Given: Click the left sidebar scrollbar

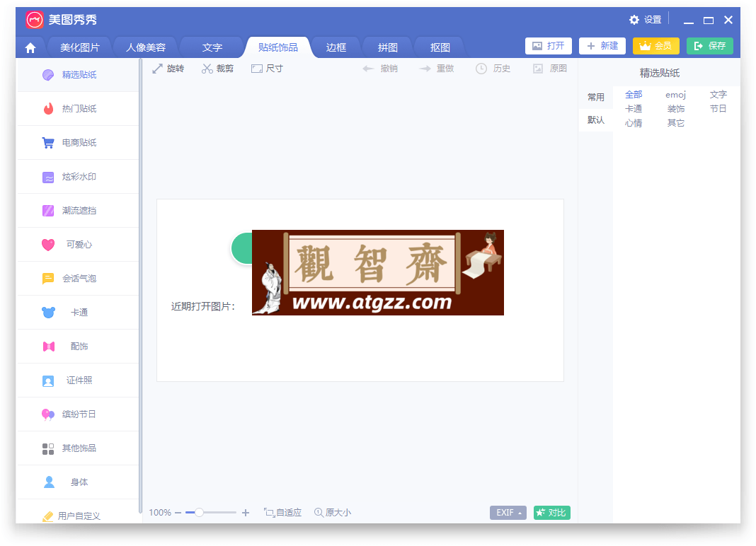Looking at the screenshot, I should [140, 286].
